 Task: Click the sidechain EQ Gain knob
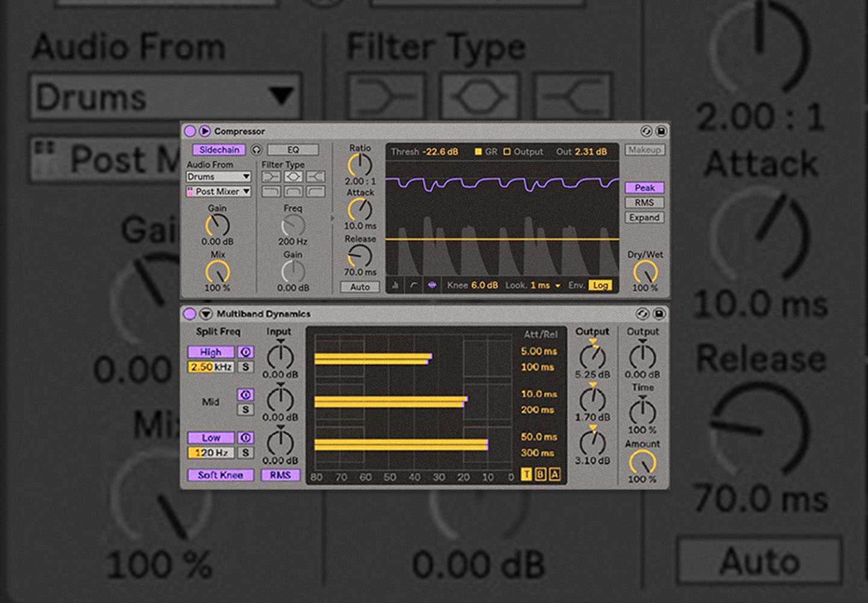point(293,271)
